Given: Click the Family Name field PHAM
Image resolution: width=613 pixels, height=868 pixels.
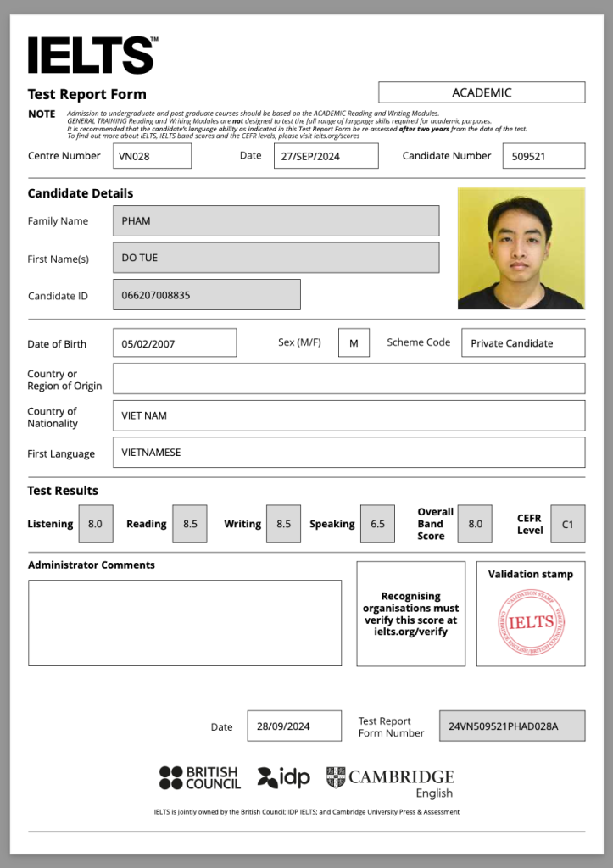Looking at the screenshot, I should [x=276, y=221].
